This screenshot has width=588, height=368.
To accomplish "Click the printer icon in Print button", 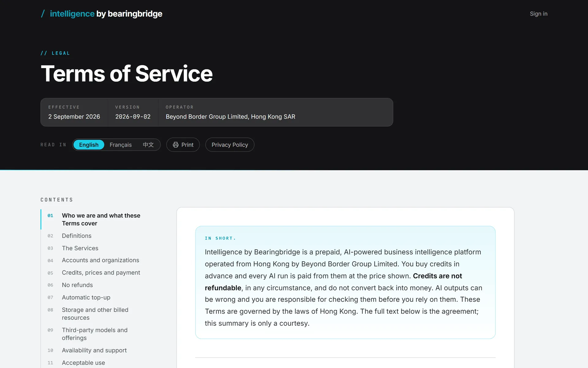I will pos(175,145).
